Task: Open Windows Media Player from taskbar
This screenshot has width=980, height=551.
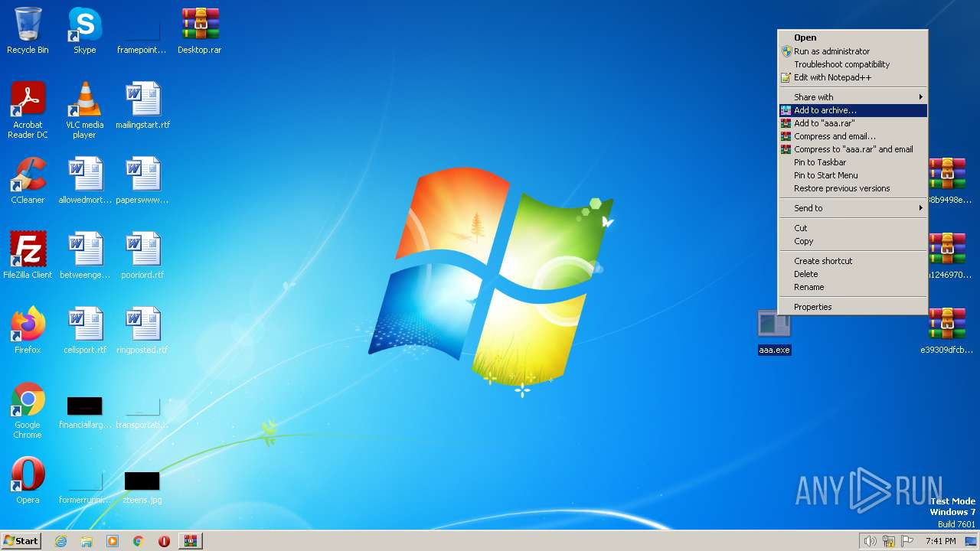Action: coord(113,541)
